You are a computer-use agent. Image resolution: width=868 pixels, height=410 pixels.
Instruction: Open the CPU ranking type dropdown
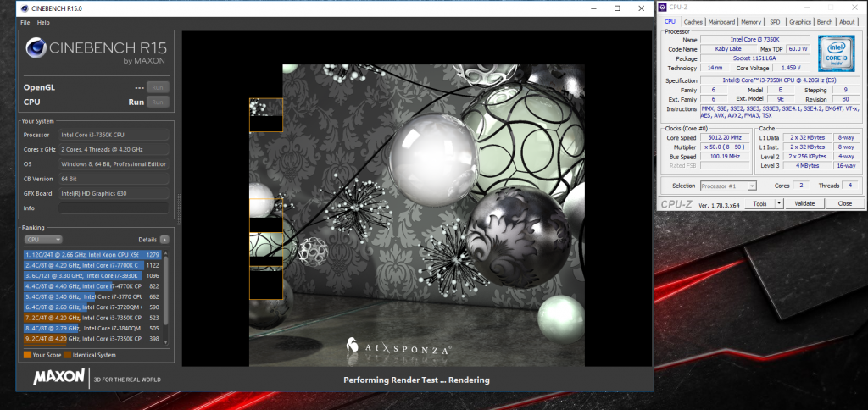click(x=43, y=240)
